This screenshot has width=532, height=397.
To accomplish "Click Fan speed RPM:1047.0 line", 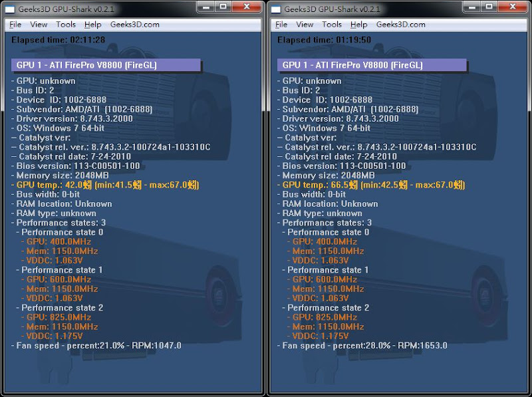I will pyautogui.click(x=96, y=346).
